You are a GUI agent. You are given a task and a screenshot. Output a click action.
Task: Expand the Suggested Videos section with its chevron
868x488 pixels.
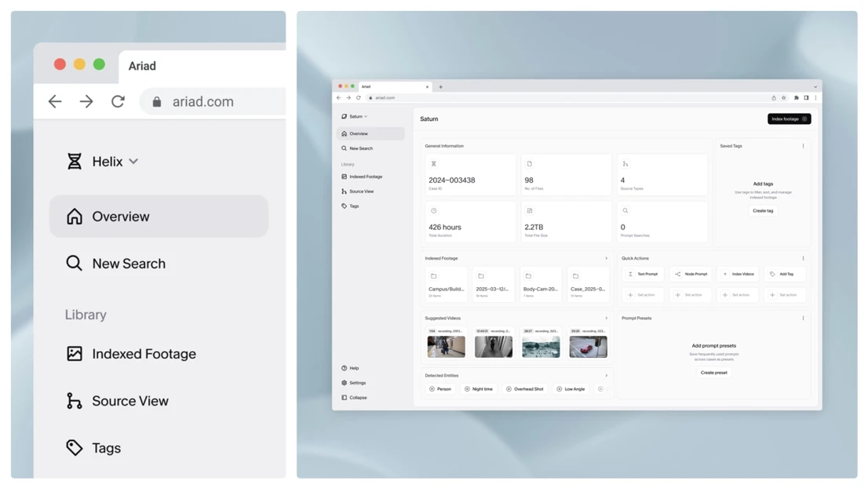click(x=606, y=319)
